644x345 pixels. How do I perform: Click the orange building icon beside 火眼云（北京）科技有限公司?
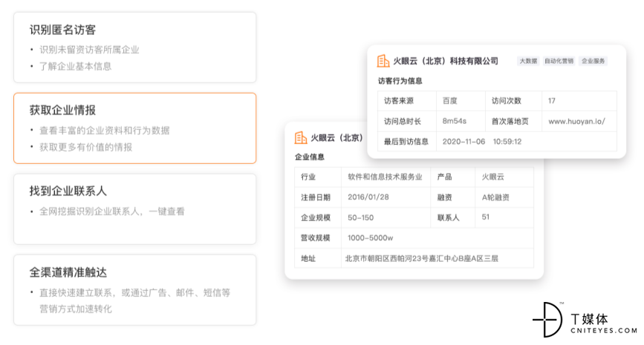pos(383,61)
